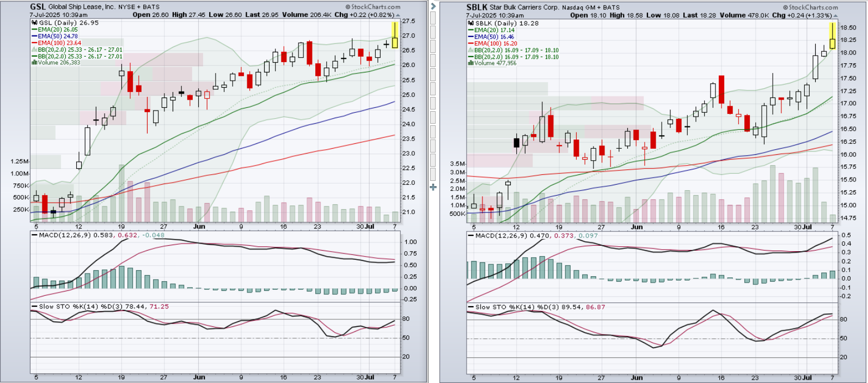Click the GSL 'Chg +0.22 (+0.82%)' value
Image resolution: width=868 pixels, height=383 pixels.
coord(364,15)
